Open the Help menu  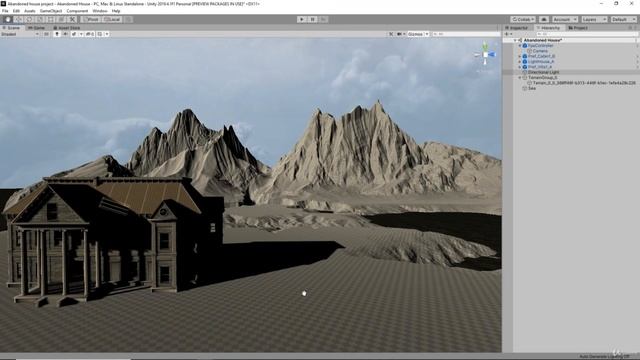pyautogui.click(x=116, y=11)
